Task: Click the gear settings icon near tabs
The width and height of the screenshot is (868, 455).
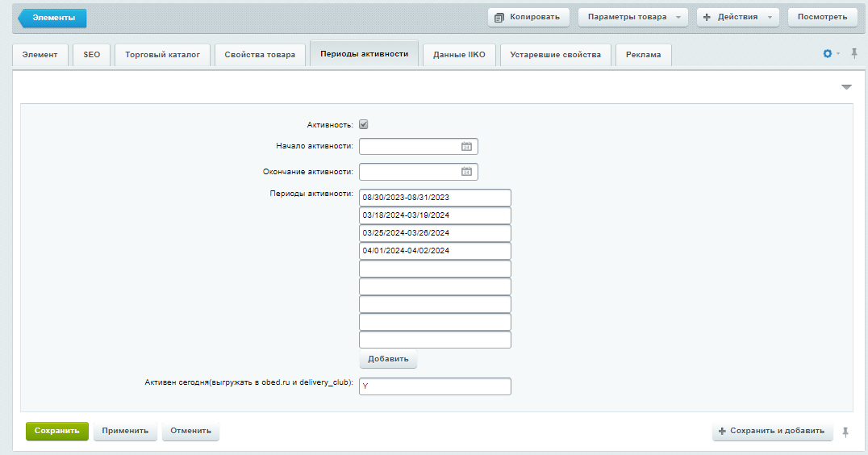Action: 827,54
